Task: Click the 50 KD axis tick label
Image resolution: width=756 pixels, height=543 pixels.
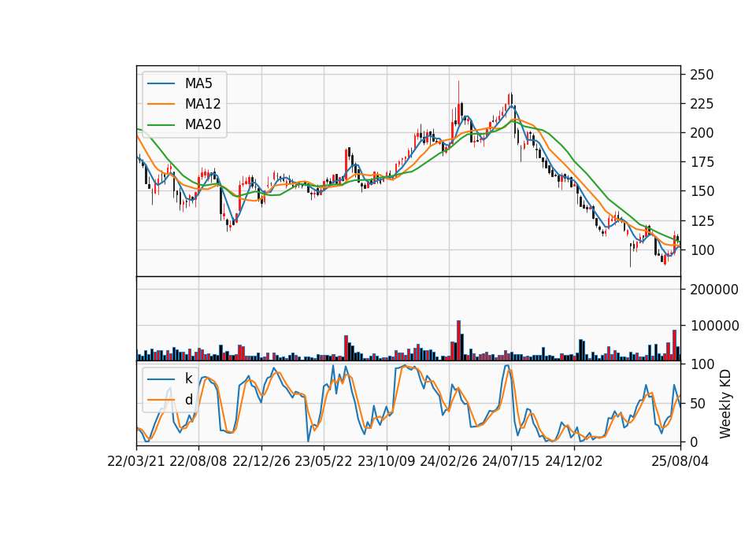Action: pyautogui.click(x=698, y=404)
